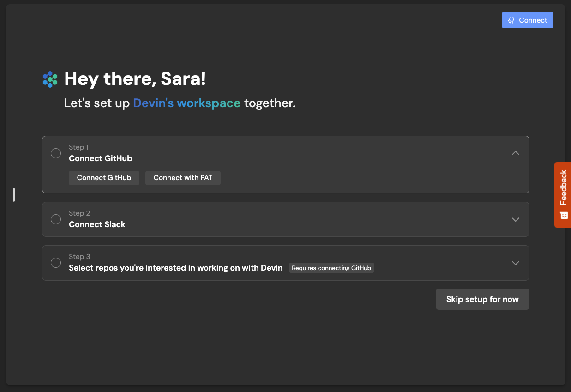The width and height of the screenshot is (571, 392).
Task: Expand the Step 2 Connect Slack chevron
Action: click(x=516, y=219)
